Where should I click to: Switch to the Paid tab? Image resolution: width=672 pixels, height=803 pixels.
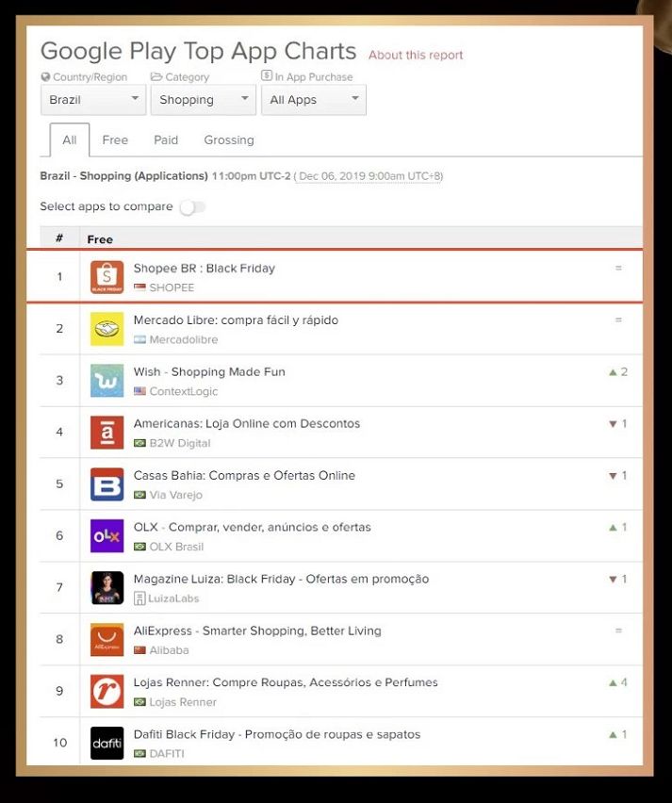pos(166,139)
